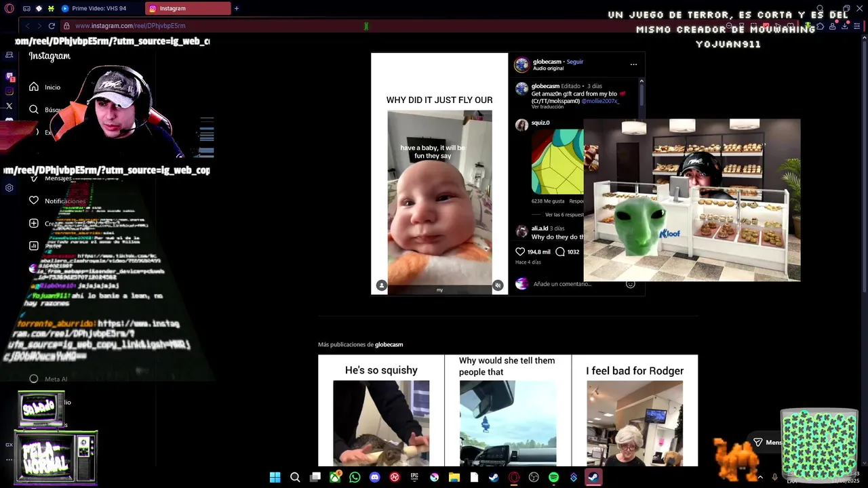This screenshot has width=868, height=488.
Task: Open Discord from taskbar
Action: click(x=375, y=477)
